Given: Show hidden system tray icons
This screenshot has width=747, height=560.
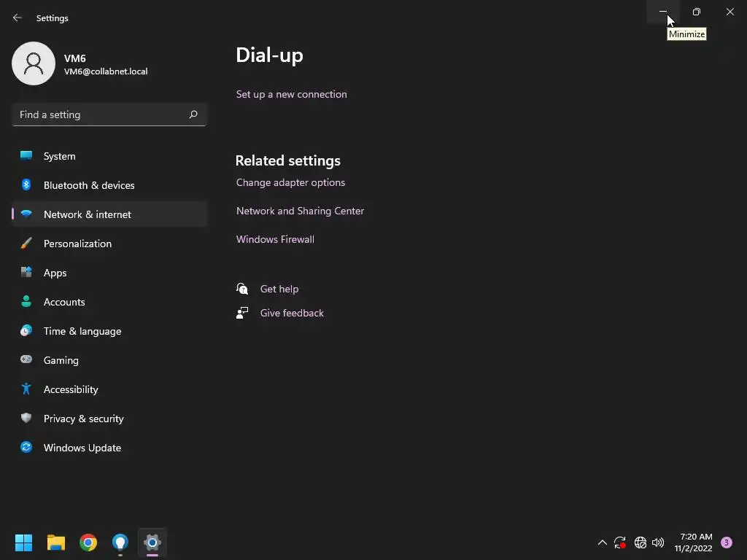Looking at the screenshot, I should pyautogui.click(x=602, y=542).
